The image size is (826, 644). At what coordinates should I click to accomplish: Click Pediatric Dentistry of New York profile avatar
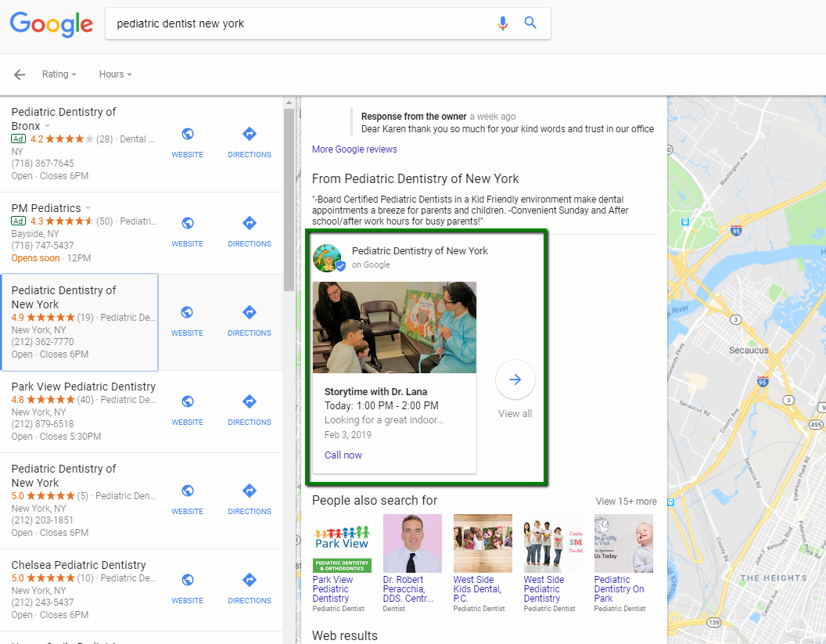point(327,257)
